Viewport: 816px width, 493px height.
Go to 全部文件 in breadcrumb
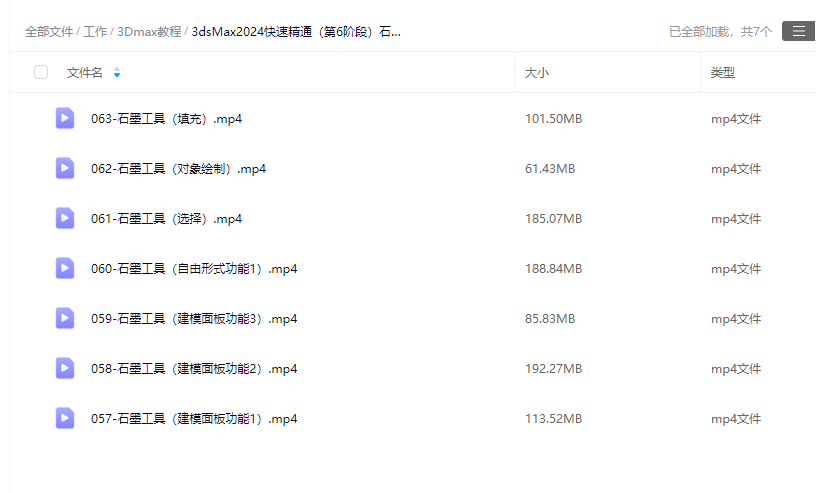click(48, 32)
